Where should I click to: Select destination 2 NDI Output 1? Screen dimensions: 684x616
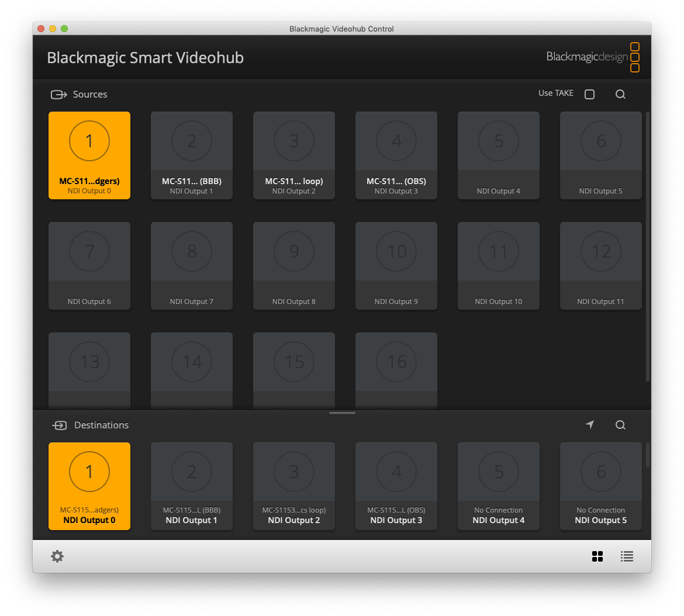192,486
